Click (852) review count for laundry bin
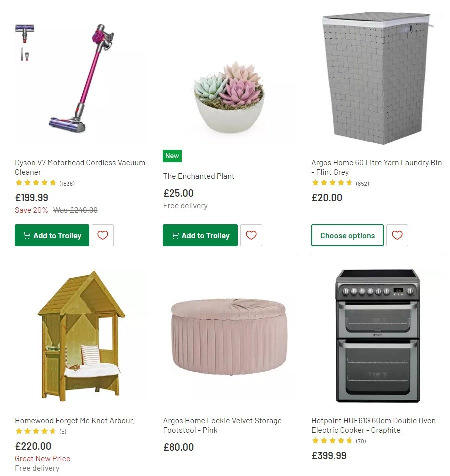Viewport: 450px width, 476px height. 362,183
